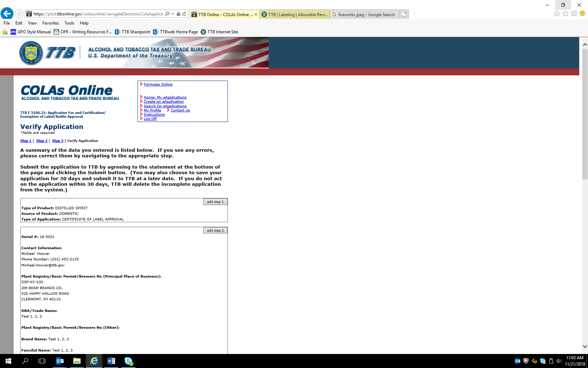This screenshot has height=368, width=588.
Task: Open File Explorer from the taskbar
Action: pyautogui.click(x=77, y=361)
